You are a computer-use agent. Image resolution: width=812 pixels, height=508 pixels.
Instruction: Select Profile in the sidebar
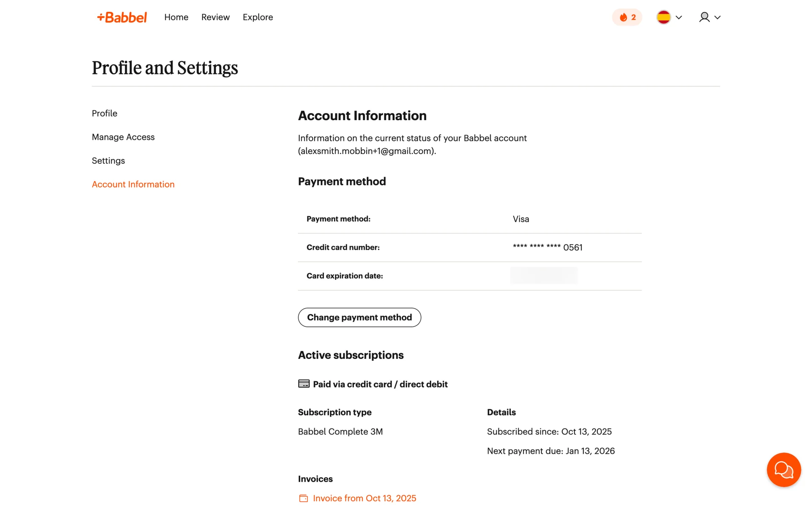tap(104, 113)
